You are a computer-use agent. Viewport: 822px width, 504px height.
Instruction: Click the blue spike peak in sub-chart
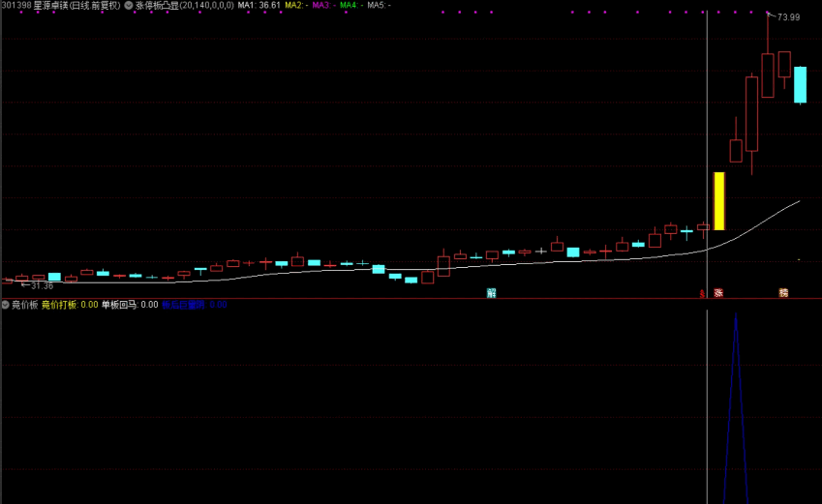pos(736,314)
